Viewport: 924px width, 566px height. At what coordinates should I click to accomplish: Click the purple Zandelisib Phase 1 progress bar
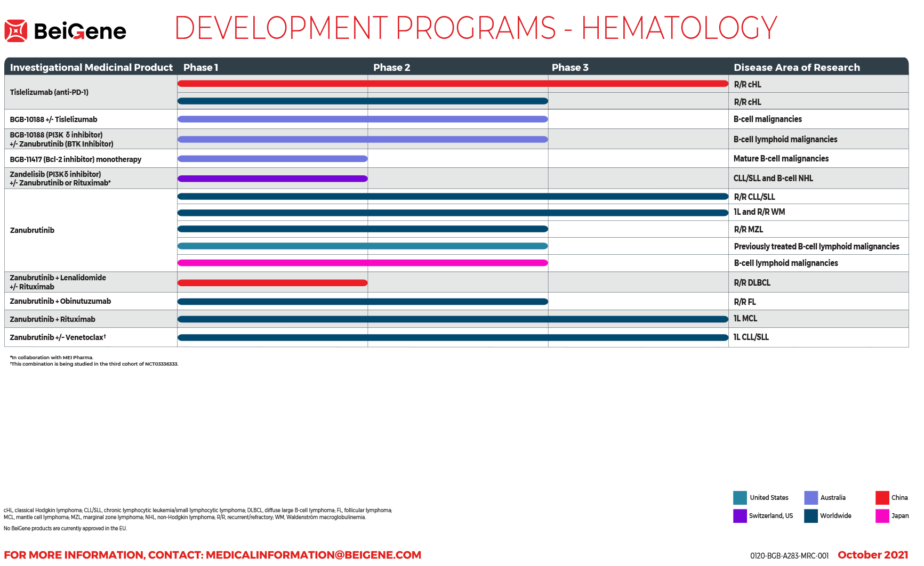click(272, 179)
